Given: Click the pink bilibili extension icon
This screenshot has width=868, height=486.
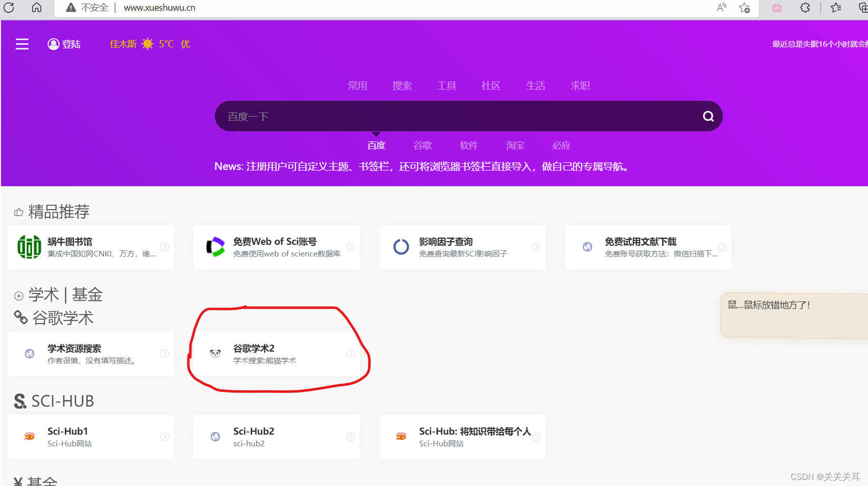Looking at the screenshot, I should [777, 8].
